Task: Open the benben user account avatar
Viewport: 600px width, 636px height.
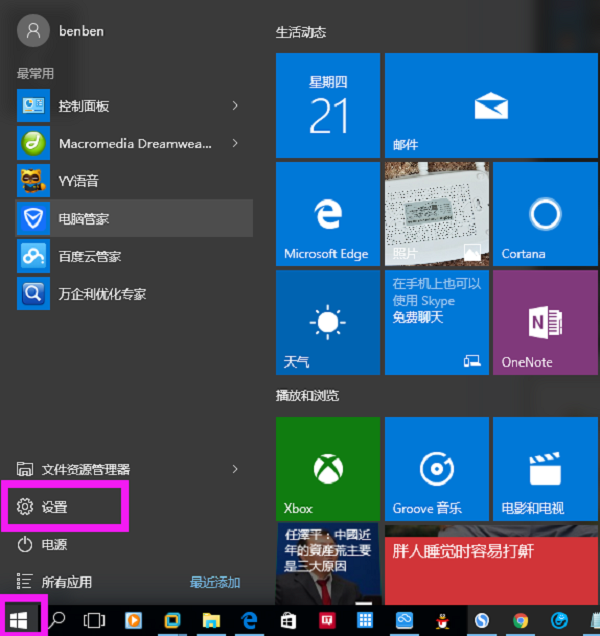Action: tap(33, 31)
